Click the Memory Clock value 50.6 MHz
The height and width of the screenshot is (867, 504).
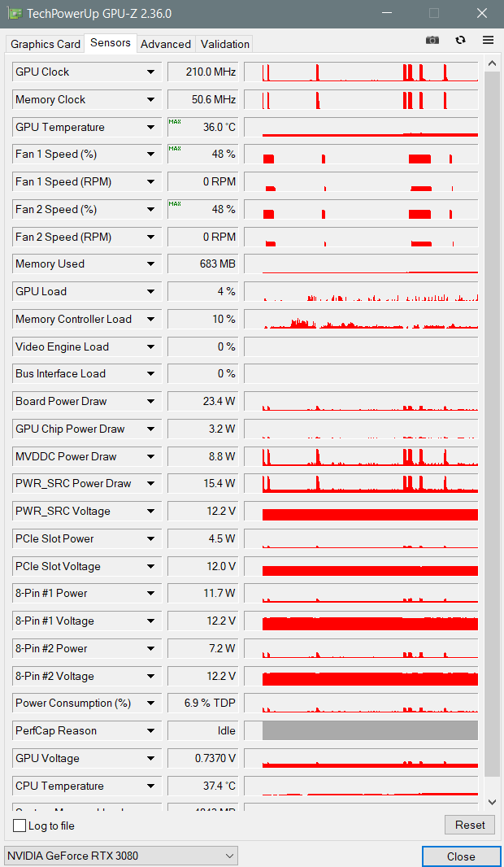click(x=202, y=99)
